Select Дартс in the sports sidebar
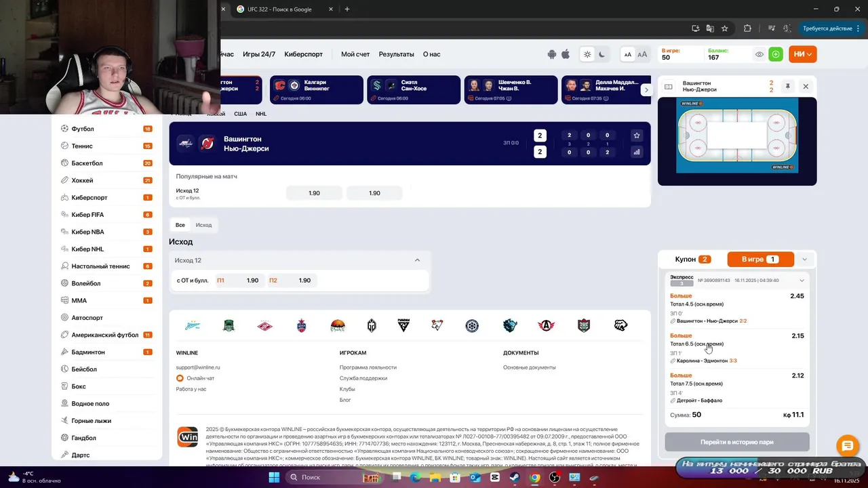The width and height of the screenshot is (868, 488). (106, 455)
